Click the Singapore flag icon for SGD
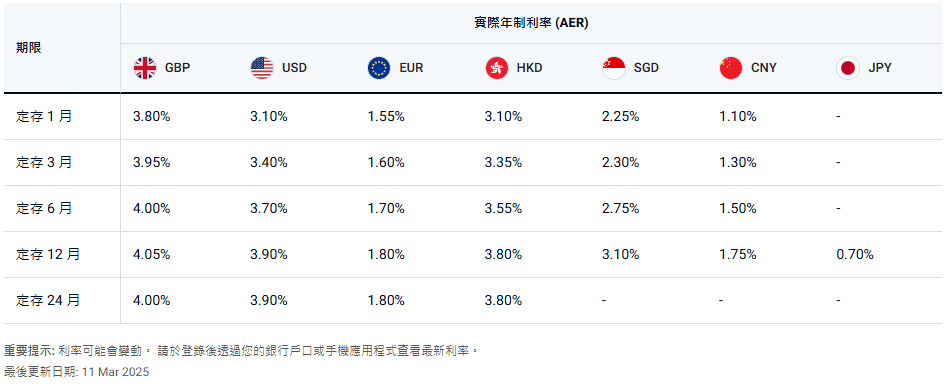Viewport: 946px width, 385px height. tap(614, 68)
